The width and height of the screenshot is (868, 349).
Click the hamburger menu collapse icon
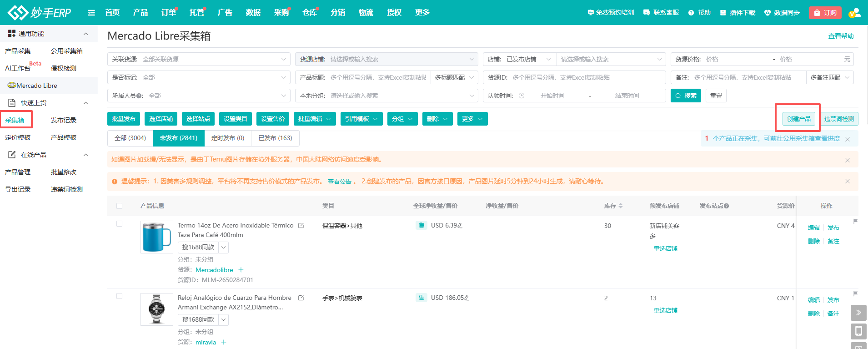(x=91, y=13)
